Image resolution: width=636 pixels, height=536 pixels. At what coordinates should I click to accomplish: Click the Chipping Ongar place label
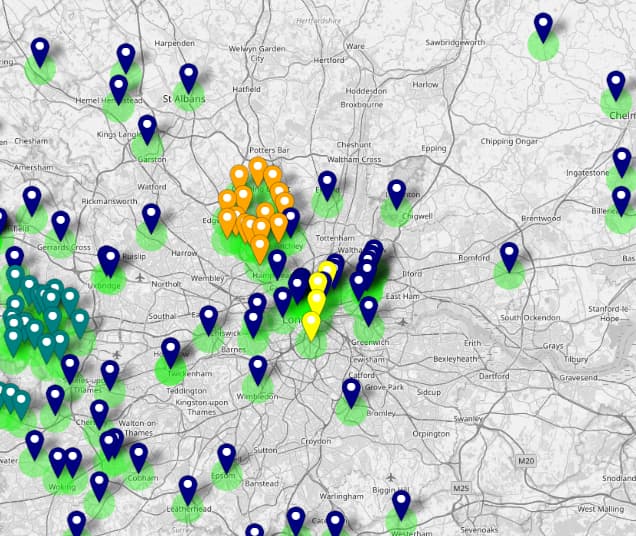tap(509, 141)
